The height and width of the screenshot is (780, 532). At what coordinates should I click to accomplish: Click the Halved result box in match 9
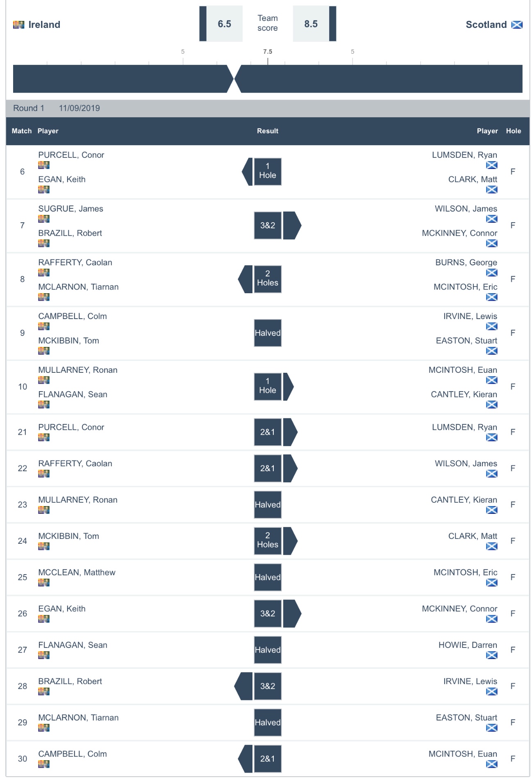tap(268, 333)
